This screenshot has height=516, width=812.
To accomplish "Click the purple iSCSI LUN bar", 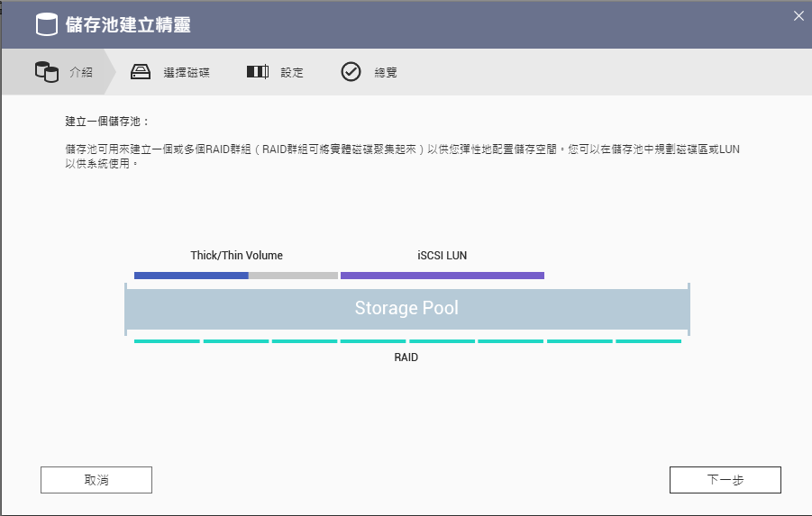I will pyautogui.click(x=442, y=276).
